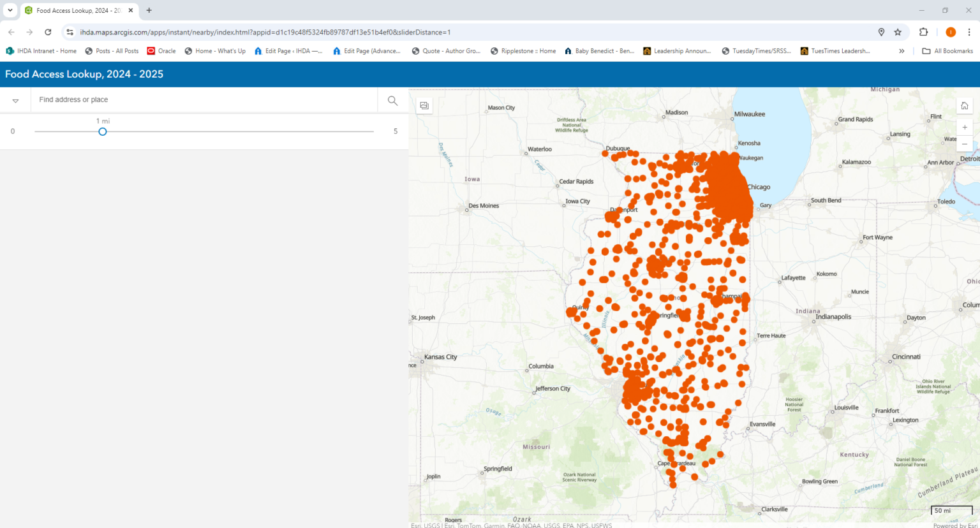Collapse the sidebar with the chevron arrow
The image size is (980, 528).
[x=15, y=100]
